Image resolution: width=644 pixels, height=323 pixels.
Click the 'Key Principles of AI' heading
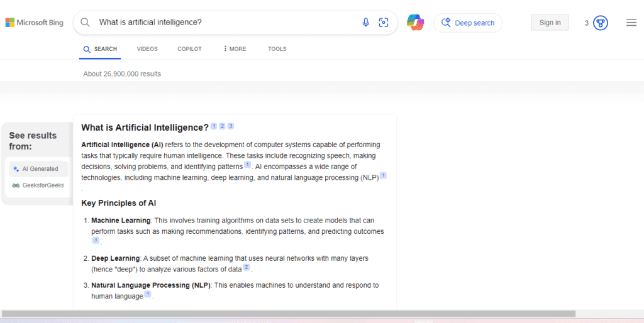(119, 203)
